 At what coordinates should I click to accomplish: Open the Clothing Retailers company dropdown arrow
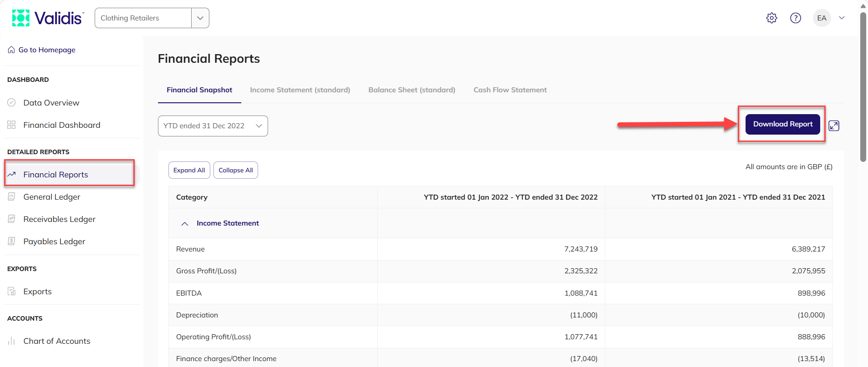click(200, 18)
